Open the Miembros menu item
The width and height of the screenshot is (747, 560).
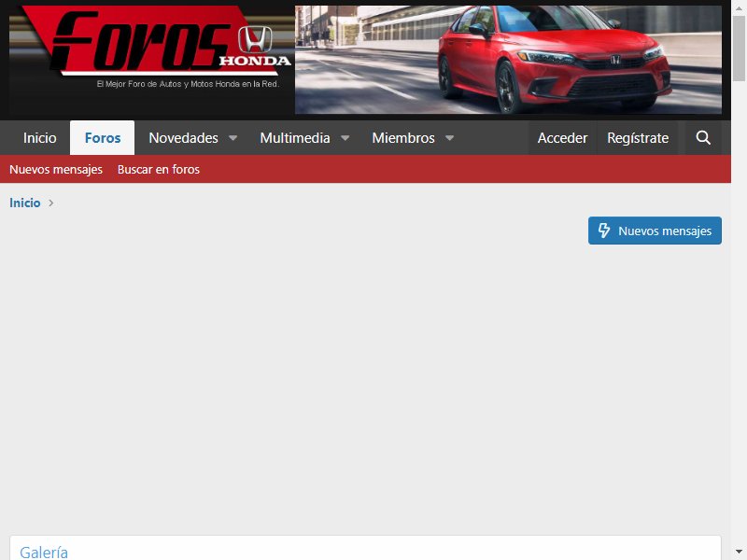point(403,138)
